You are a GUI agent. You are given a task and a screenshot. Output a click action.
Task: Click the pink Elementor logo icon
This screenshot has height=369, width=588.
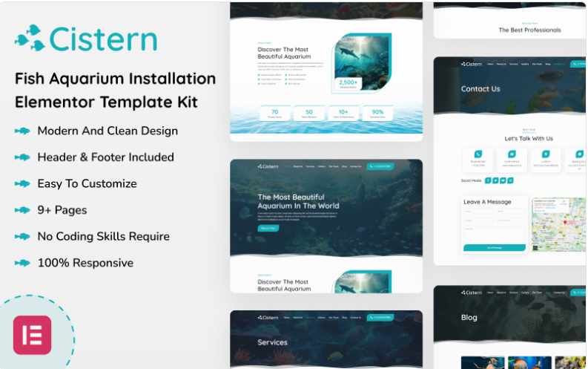32,335
